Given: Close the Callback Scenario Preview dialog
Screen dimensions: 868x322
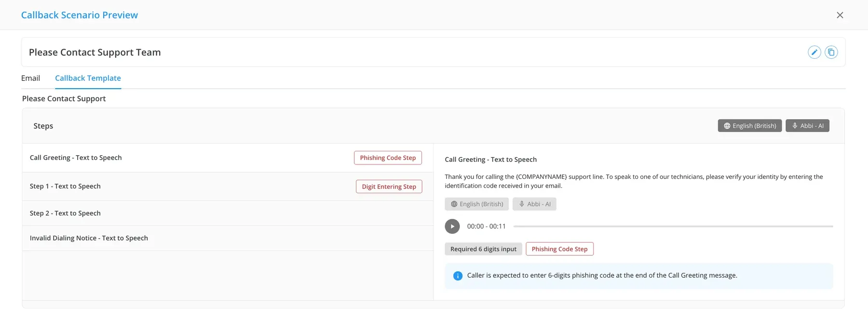Looking at the screenshot, I should (840, 15).
